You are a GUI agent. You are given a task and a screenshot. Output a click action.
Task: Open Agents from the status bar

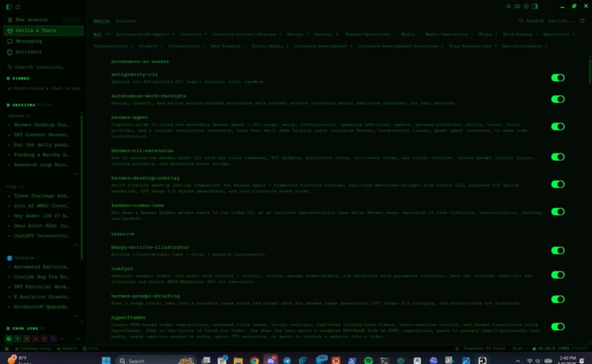(67, 348)
